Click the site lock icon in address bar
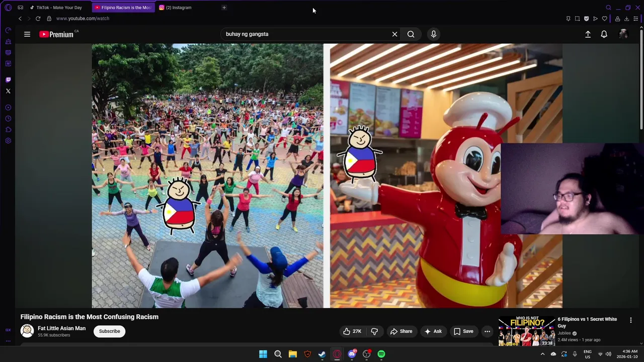The width and height of the screenshot is (644, 362). coord(49,19)
